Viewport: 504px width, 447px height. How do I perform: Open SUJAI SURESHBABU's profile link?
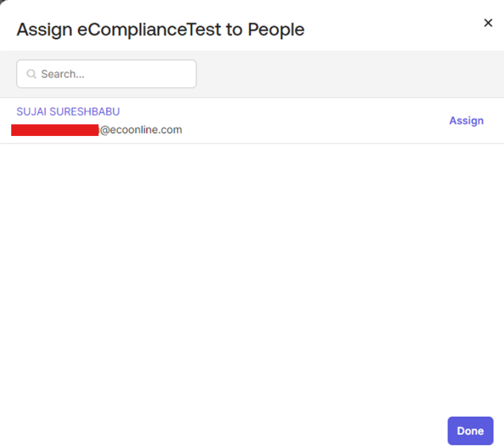68,112
